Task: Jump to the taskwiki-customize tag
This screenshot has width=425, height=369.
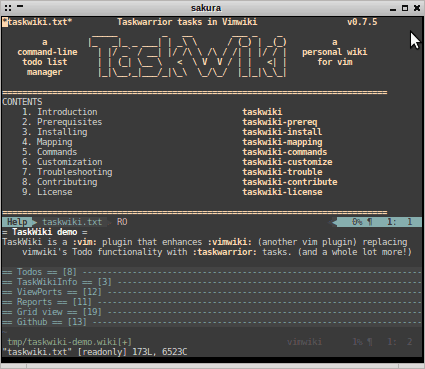Action: tap(287, 162)
